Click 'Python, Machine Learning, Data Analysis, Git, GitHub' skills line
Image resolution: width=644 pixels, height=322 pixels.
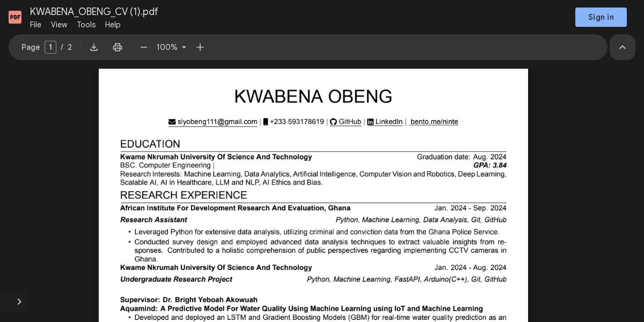421,219
